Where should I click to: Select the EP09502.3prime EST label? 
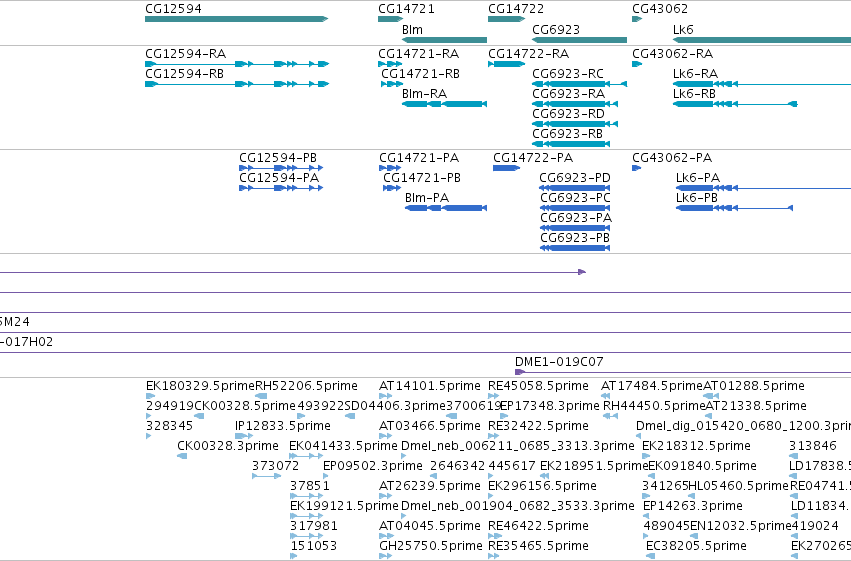373,466
